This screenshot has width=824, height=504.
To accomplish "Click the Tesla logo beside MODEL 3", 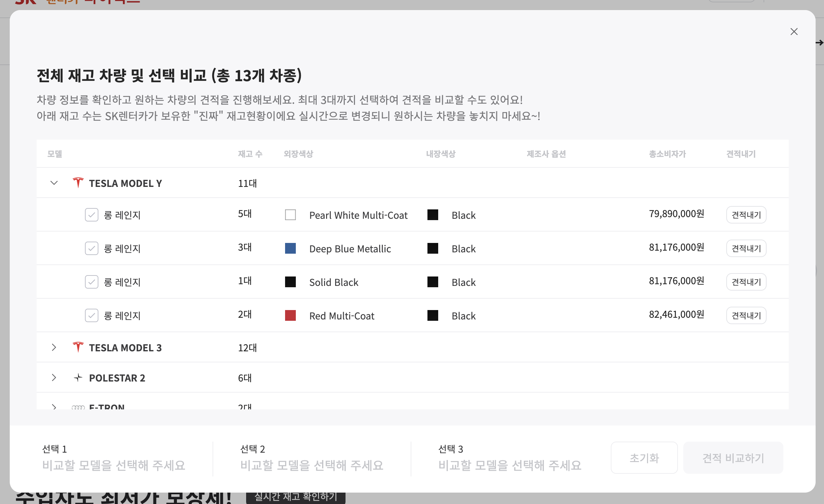I will coord(78,347).
